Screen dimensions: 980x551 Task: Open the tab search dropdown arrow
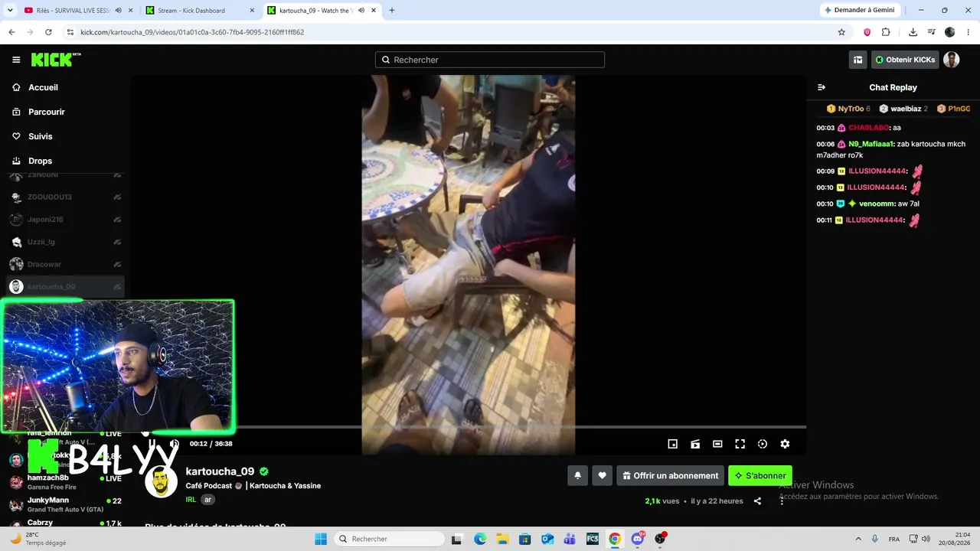9,11
